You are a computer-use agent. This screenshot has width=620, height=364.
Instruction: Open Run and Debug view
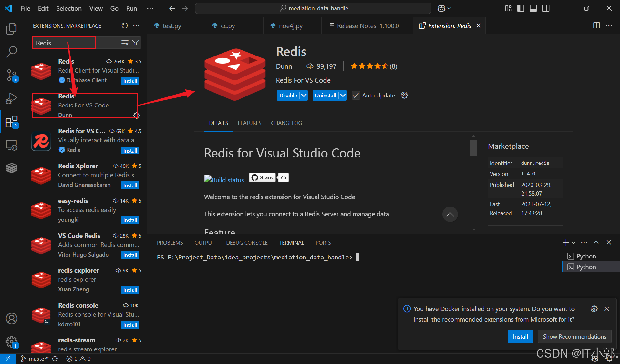point(12,98)
